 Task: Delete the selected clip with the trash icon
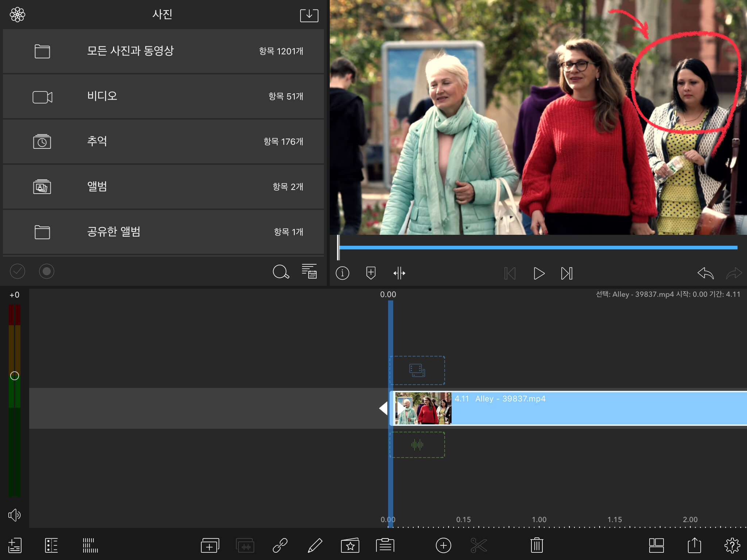click(537, 545)
